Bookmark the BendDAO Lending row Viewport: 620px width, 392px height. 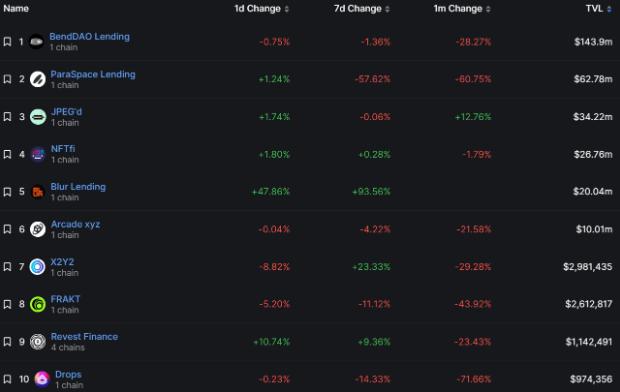(x=7, y=42)
